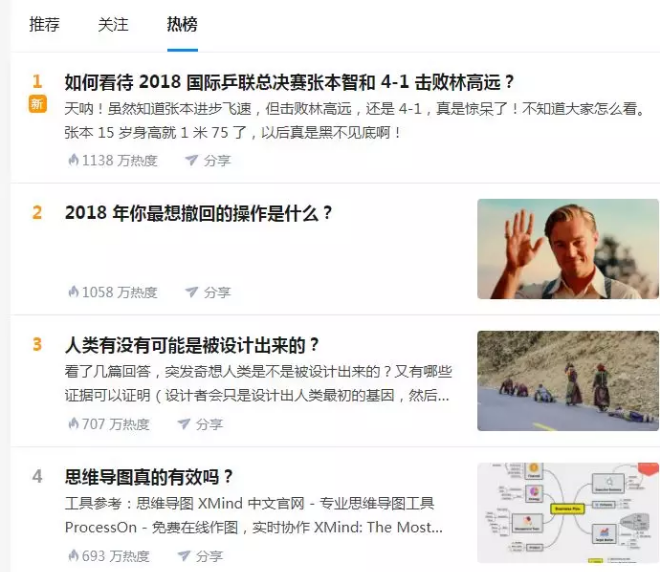Viewport: 670px width, 572px height.
Task: Click the flame icon beside 1058 万热度
Action: click(x=73, y=292)
